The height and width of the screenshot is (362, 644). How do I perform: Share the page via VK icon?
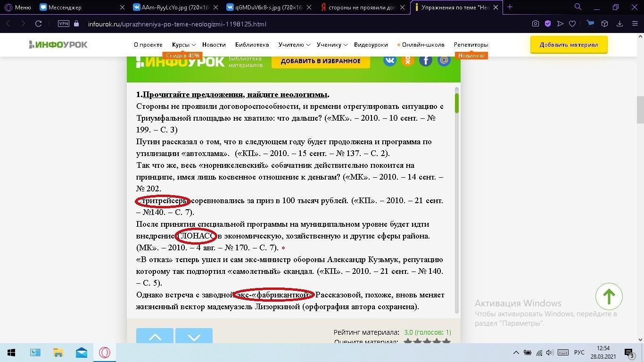point(390,60)
